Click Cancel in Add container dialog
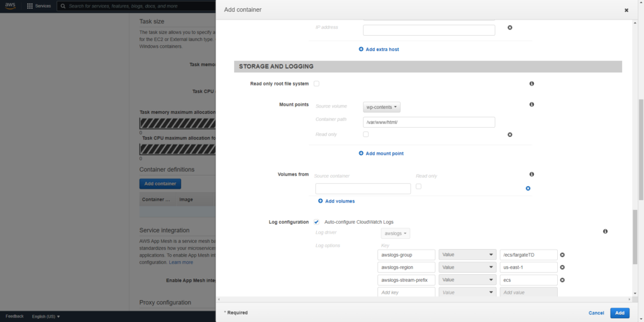644x322 pixels. [x=596, y=313]
